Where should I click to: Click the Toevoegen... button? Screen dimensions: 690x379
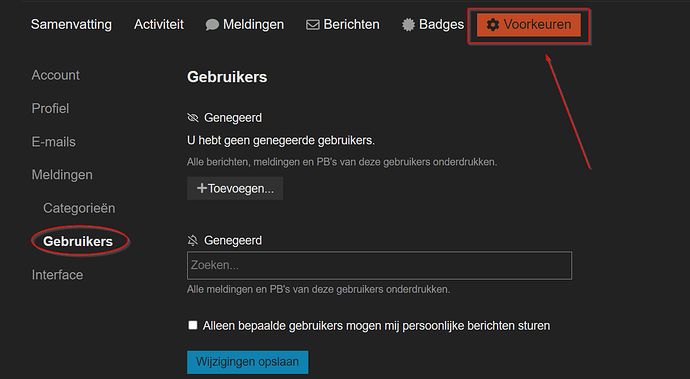[x=235, y=188]
